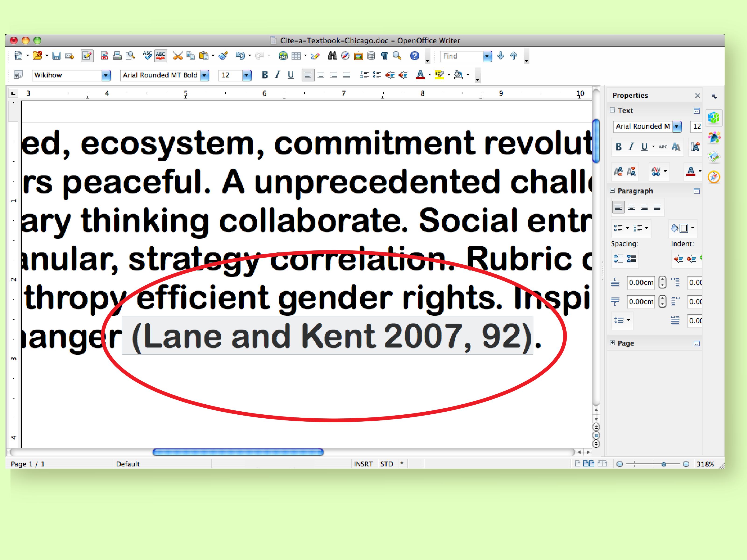Click the Save document icon
The height and width of the screenshot is (560, 747).
tap(56, 56)
